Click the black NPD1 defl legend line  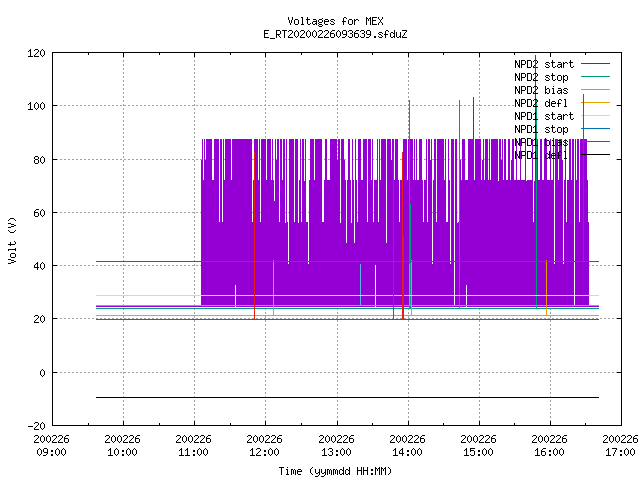595,155
